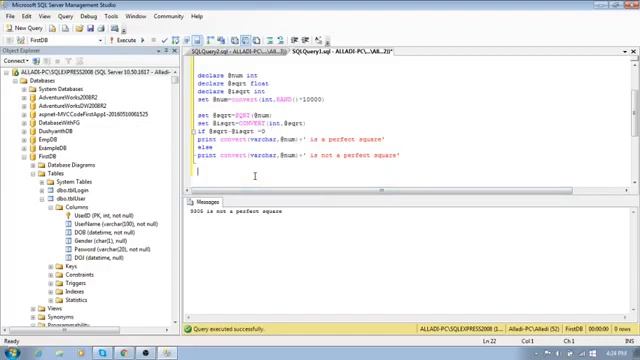Open Object Explorer window position dropdown arrow
The width and height of the screenshot is (640, 360).
tap(158, 51)
